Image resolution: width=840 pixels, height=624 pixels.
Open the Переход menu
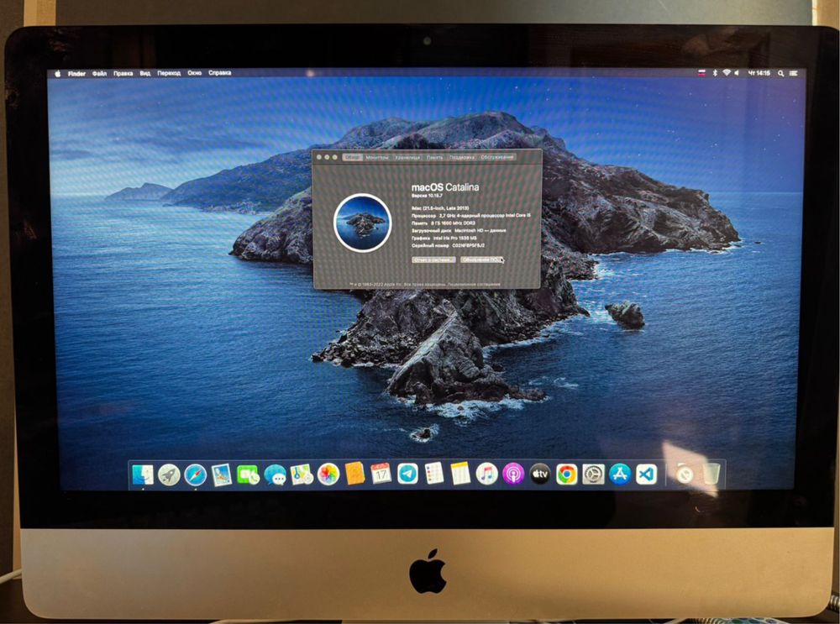tap(169, 73)
